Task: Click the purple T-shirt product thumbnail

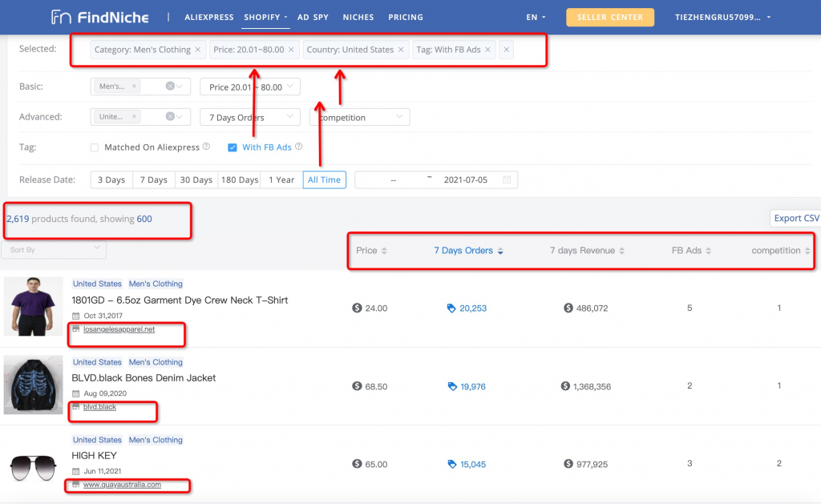Action: 33,306
